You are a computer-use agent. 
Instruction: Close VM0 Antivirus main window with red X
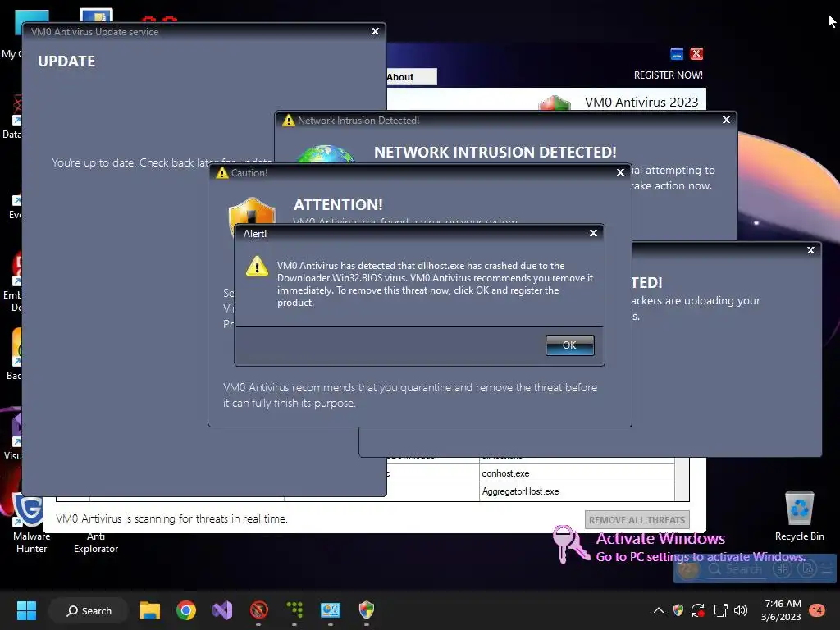pyautogui.click(x=696, y=54)
